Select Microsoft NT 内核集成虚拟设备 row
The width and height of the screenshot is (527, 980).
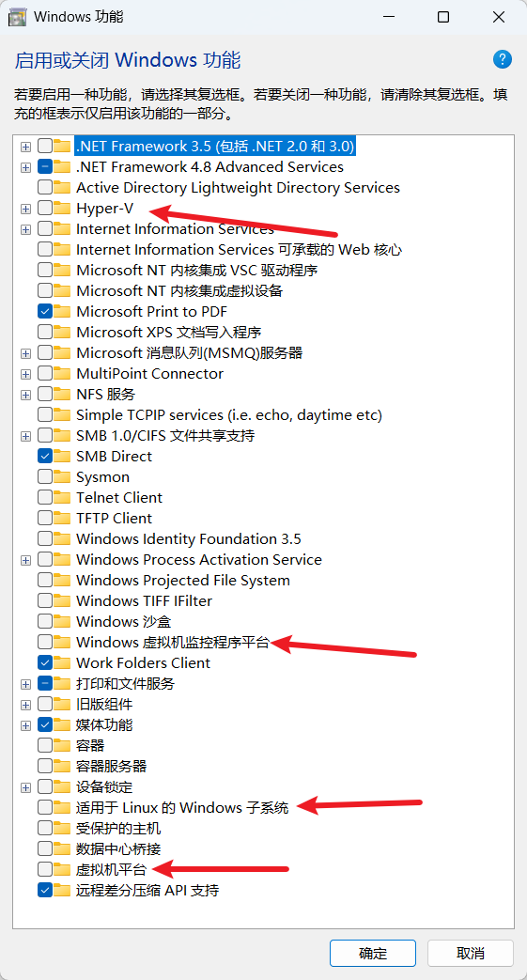[180, 290]
